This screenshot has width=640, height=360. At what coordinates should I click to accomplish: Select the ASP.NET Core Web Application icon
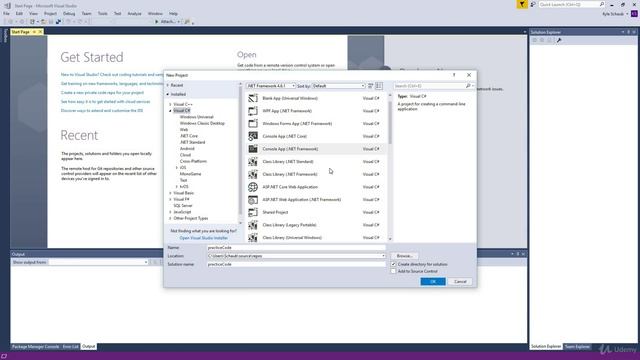tap(253, 187)
